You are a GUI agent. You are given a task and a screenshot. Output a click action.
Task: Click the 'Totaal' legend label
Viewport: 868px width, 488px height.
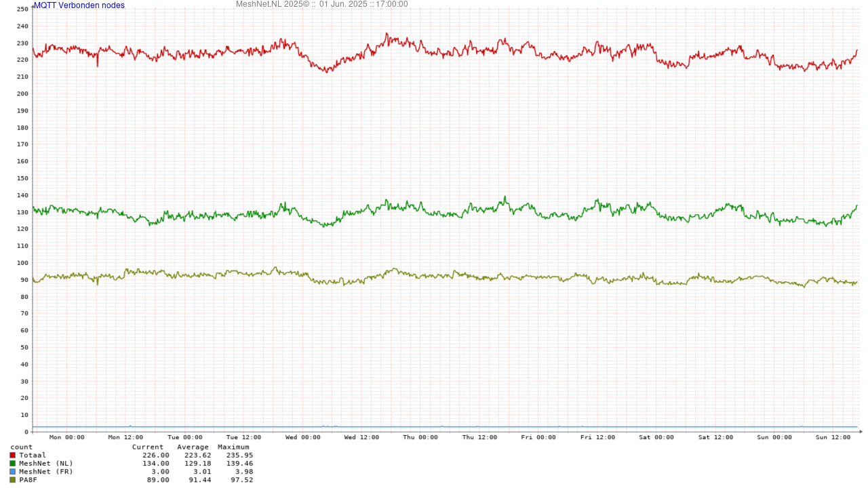(33, 455)
